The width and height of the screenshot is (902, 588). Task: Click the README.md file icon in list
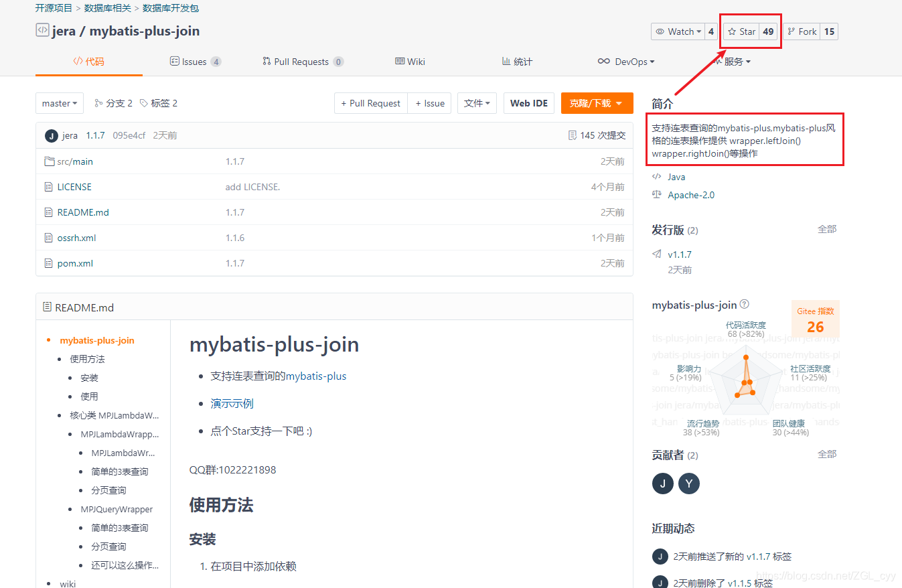[x=48, y=212]
